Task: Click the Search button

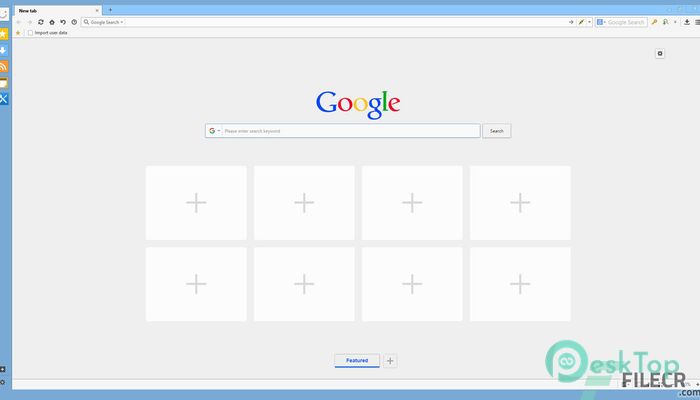Action: 496,131
